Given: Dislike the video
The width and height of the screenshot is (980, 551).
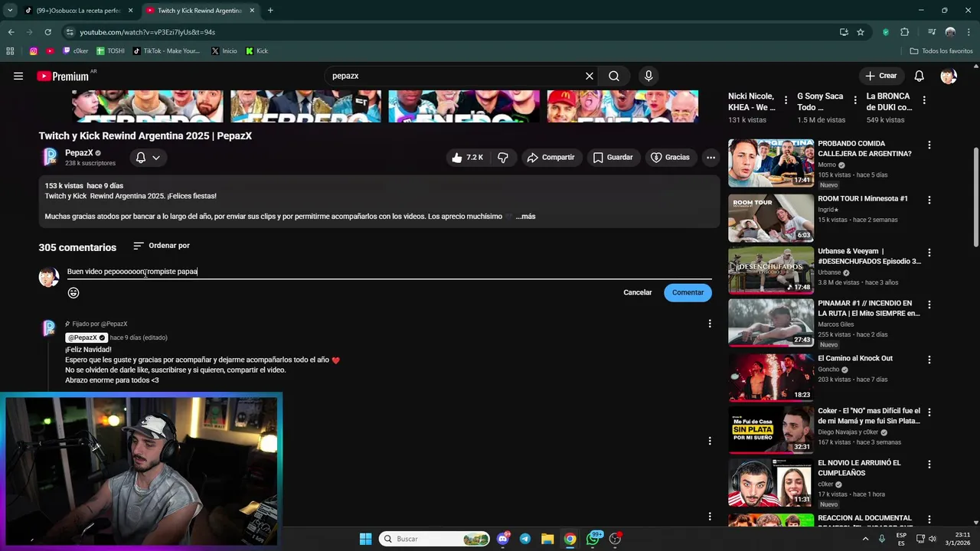Looking at the screenshot, I should [503, 157].
